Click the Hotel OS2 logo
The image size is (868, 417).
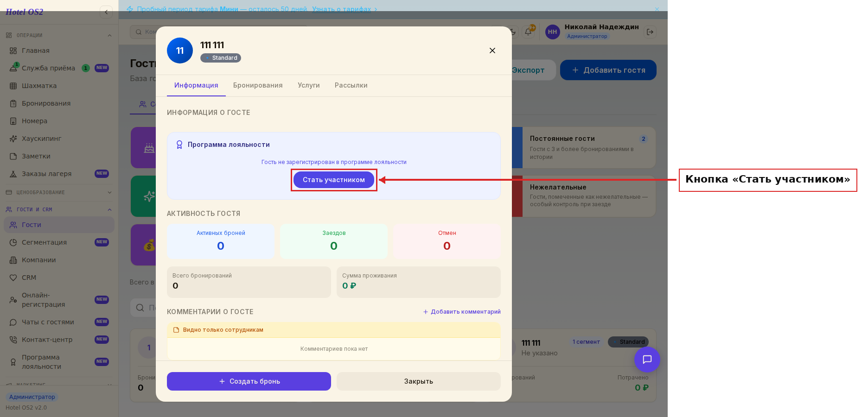pyautogui.click(x=25, y=12)
